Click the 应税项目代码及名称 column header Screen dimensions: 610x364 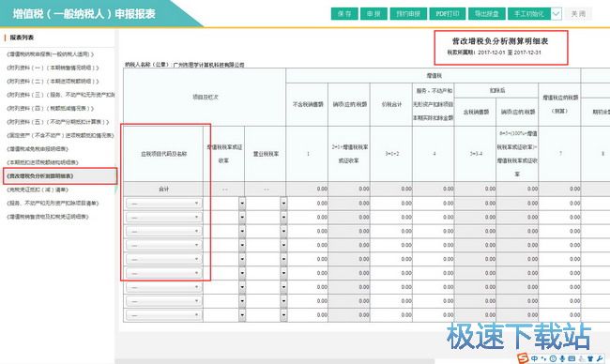[164, 154]
